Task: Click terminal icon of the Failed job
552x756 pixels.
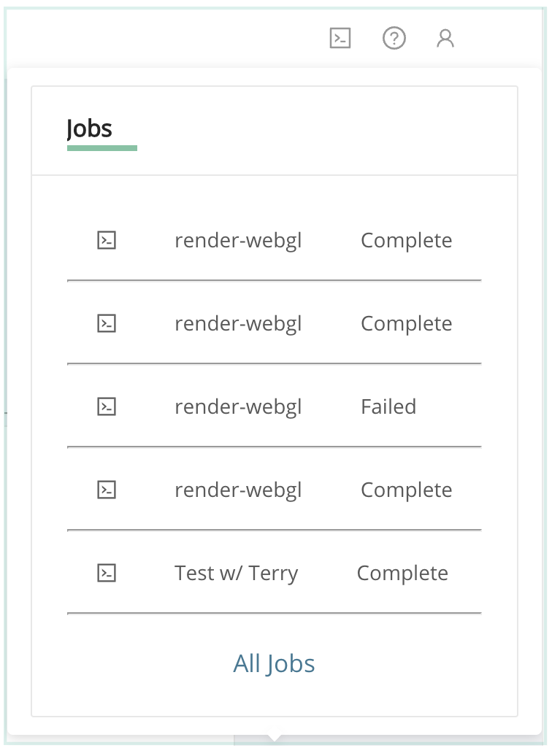Action: click(107, 406)
